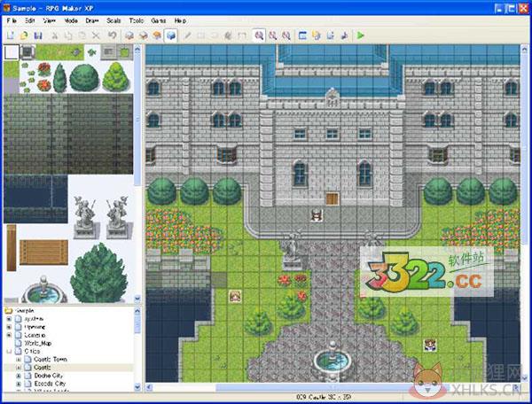Select the character event at the castle door
Viewport: 532px width, 404px height.
317,215
